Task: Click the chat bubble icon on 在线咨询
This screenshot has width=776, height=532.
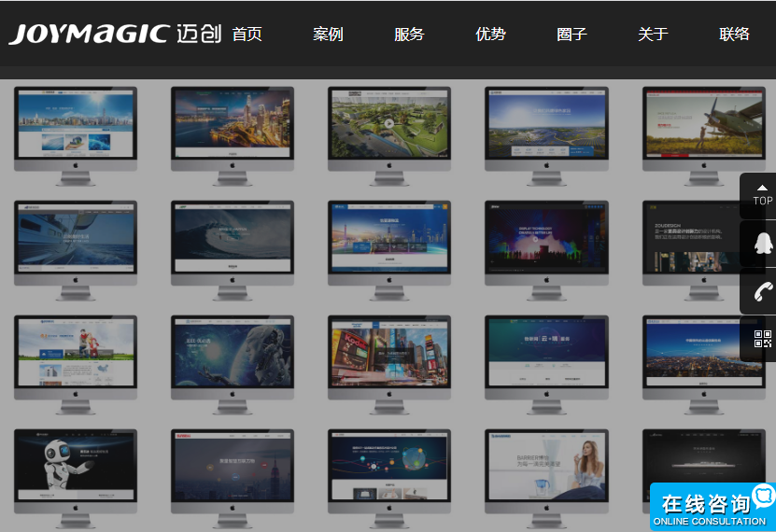Action: click(763, 496)
